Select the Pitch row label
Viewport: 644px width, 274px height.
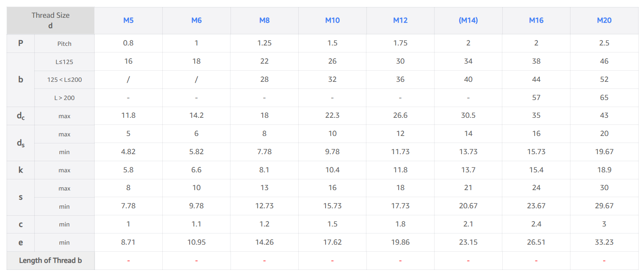(x=64, y=43)
